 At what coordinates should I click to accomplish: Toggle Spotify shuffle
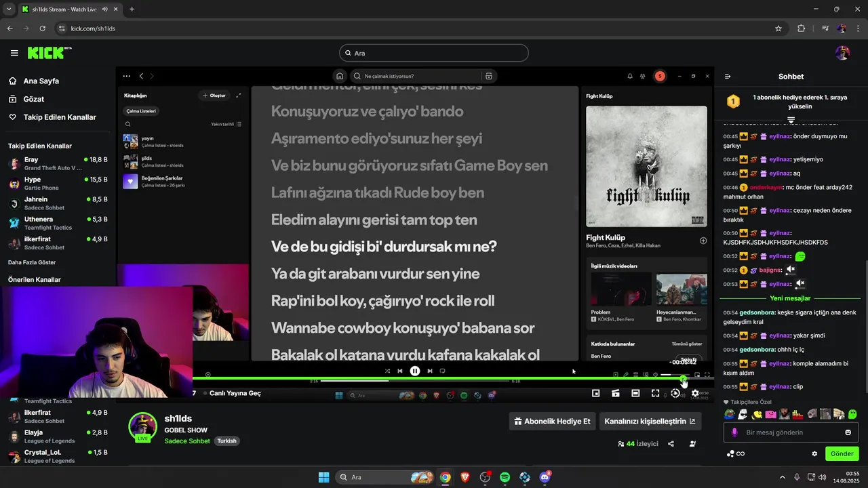[x=387, y=371]
